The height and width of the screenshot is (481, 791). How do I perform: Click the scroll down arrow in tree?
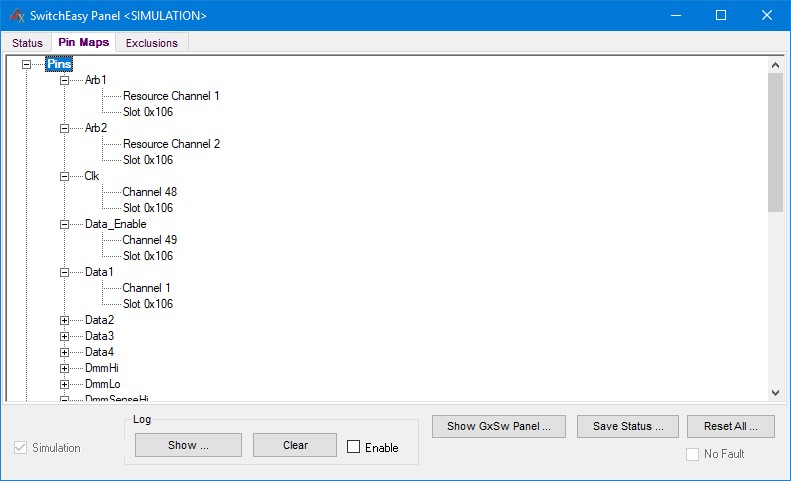point(775,393)
